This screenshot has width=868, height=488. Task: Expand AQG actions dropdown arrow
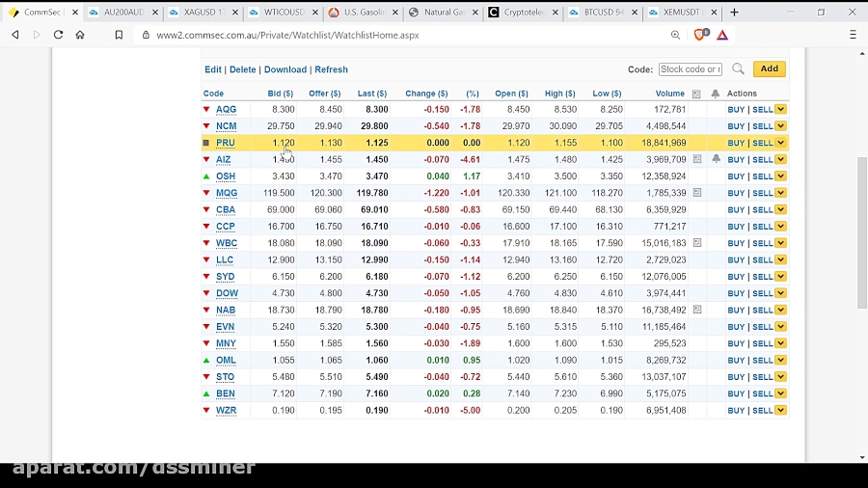[780, 110]
